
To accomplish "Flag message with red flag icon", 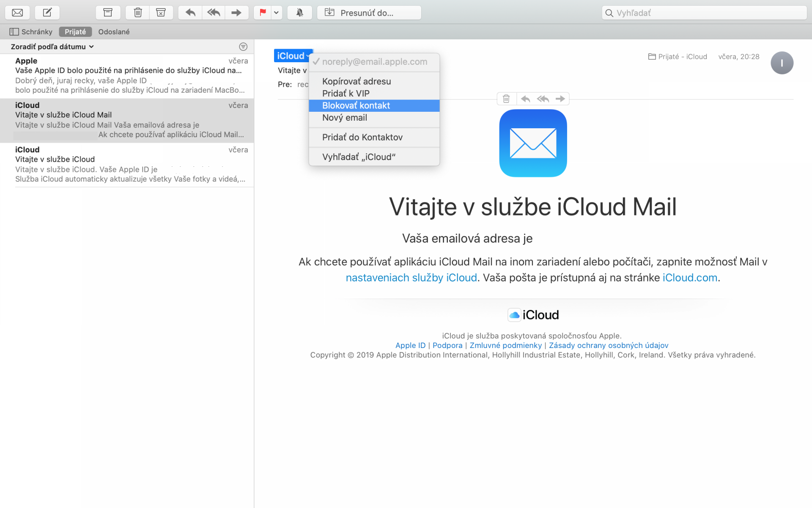I will pyautogui.click(x=263, y=13).
